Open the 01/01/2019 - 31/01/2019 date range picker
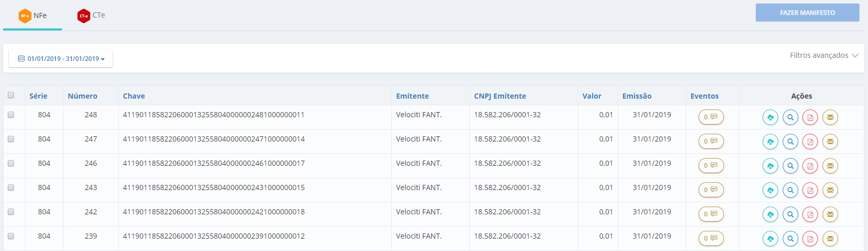 point(61,58)
